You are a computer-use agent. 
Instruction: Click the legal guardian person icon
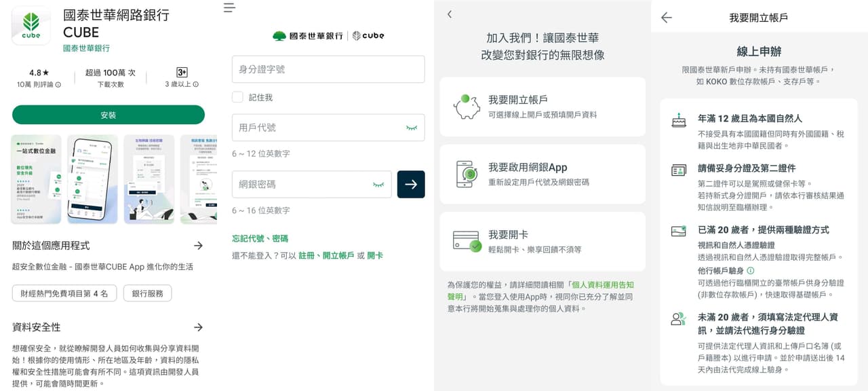[x=678, y=318]
